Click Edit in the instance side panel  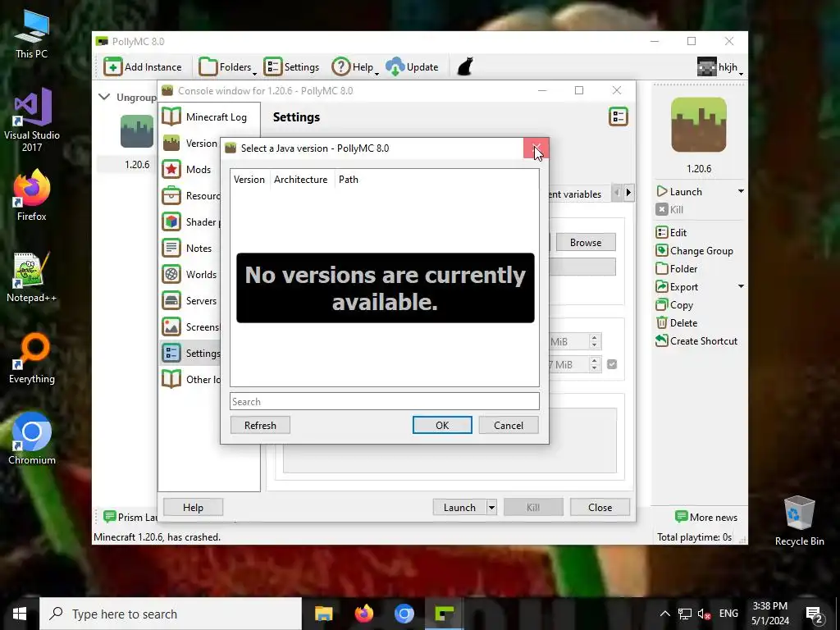(671, 232)
